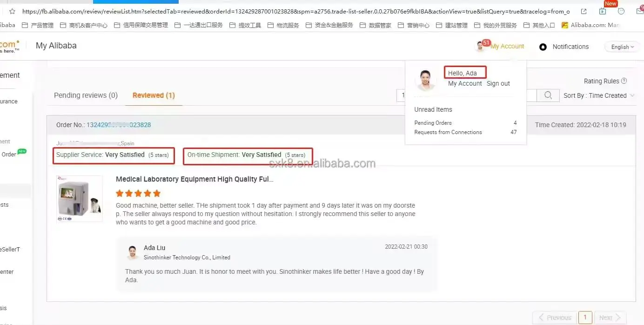
Task: Click Ada Liu name in reply
Action: pyautogui.click(x=154, y=248)
